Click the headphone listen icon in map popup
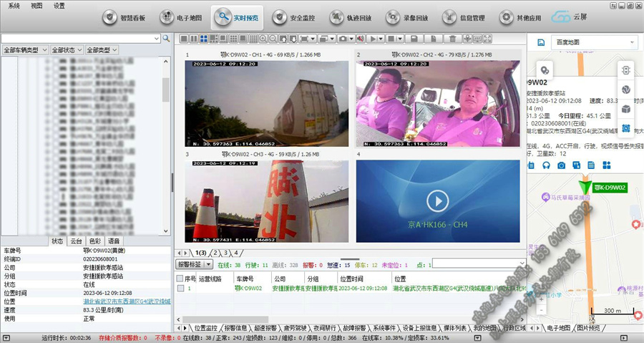This screenshot has height=343, width=644. click(x=545, y=165)
